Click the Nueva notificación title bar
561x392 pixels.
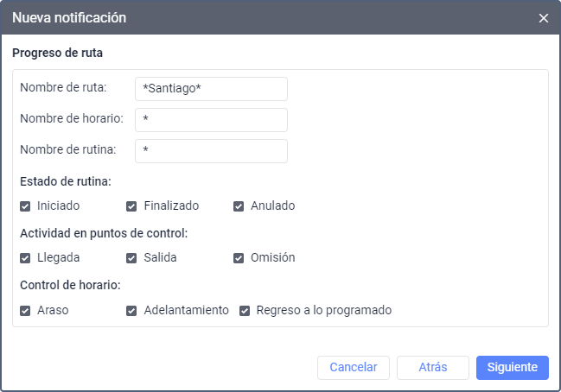[x=259, y=18]
